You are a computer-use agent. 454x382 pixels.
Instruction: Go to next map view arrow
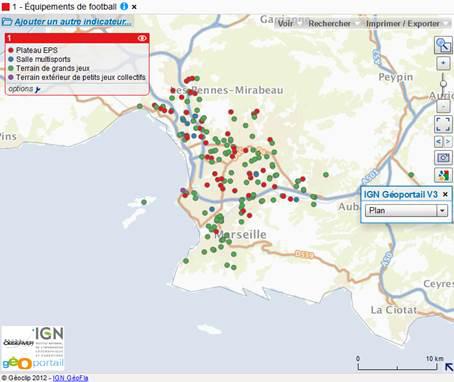(448, 142)
